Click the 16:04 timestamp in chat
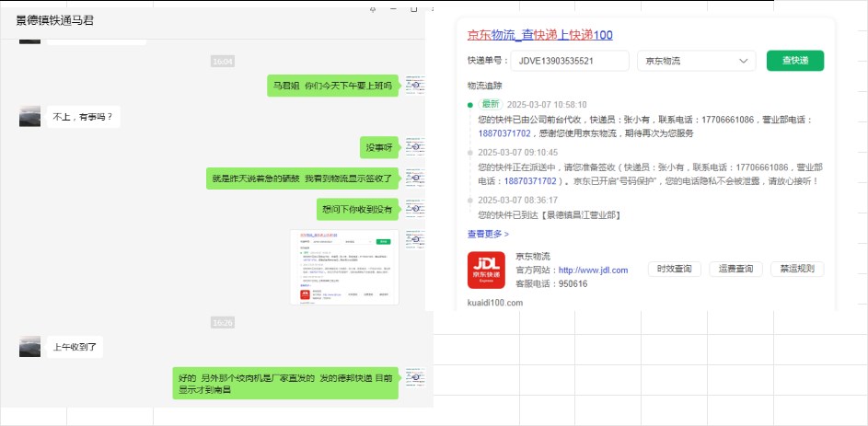The image size is (868, 426). [x=223, y=62]
